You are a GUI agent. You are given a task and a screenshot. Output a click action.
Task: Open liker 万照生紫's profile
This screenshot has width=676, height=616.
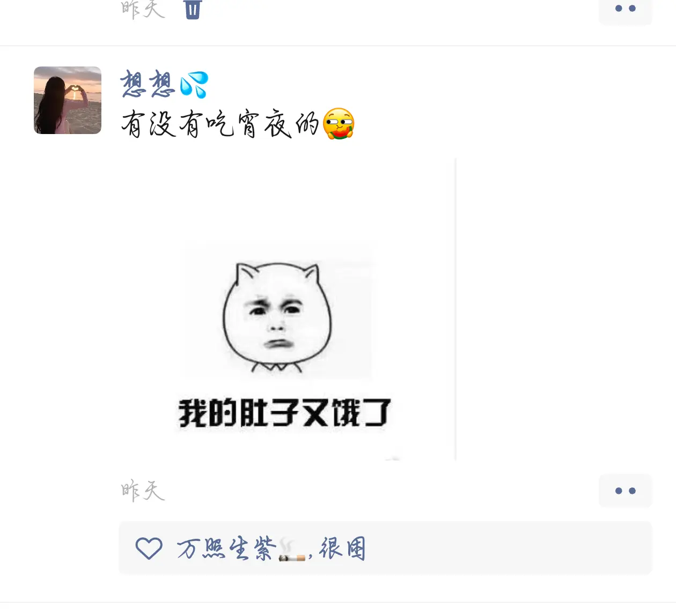tap(226, 548)
